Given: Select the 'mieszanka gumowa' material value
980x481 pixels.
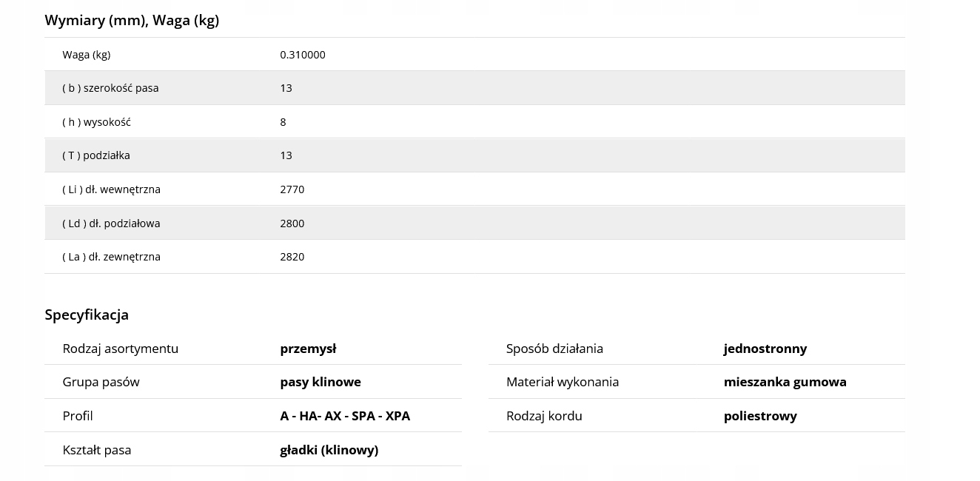Looking at the screenshot, I should pyautogui.click(x=785, y=382).
